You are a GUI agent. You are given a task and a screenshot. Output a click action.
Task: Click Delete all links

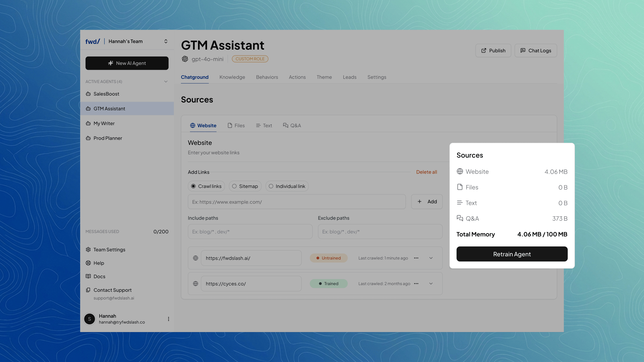click(426, 172)
